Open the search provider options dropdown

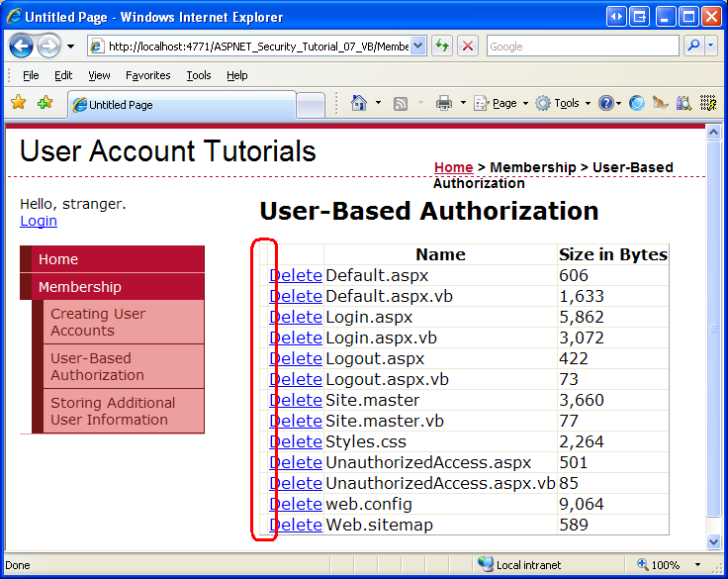point(711,46)
